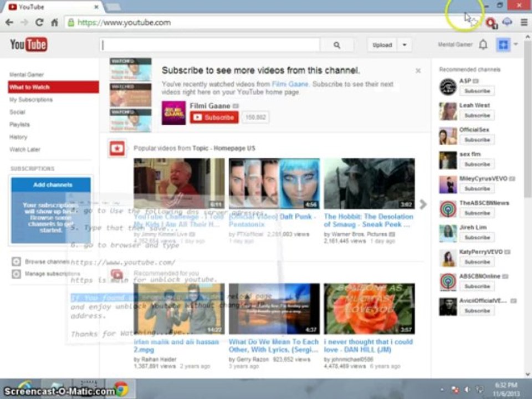Click The Hobbit Sneak Peek title
This screenshot has width=532, height=399.
[369, 221]
